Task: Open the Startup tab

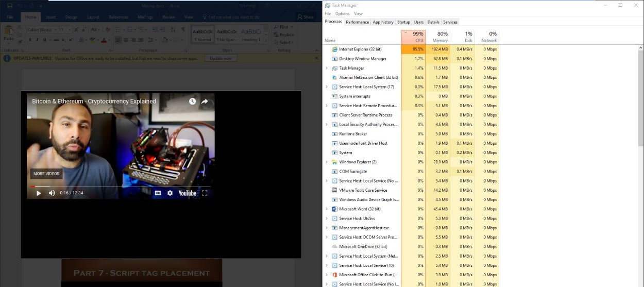Action: [403, 22]
